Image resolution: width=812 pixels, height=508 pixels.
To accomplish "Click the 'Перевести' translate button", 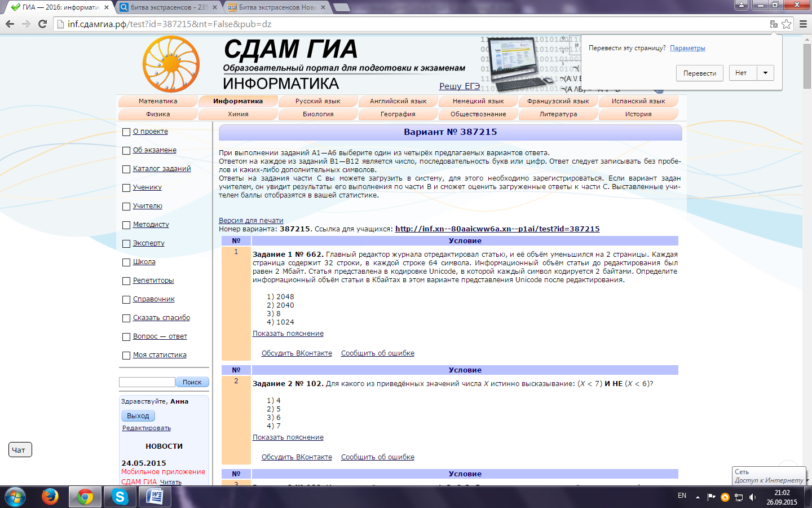I will (x=700, y=73).
